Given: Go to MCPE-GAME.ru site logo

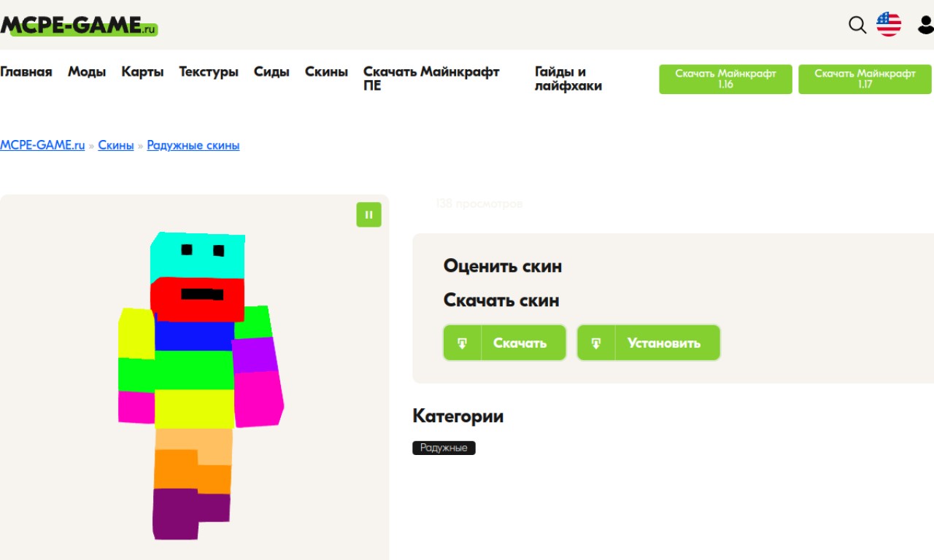Looking at the screenshot, I should pyautogui.click(x=79, y=26).
